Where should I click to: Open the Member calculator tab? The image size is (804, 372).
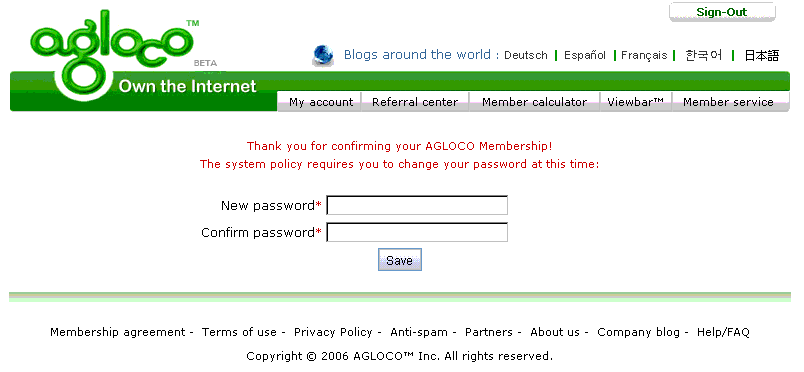pos(534,102)
